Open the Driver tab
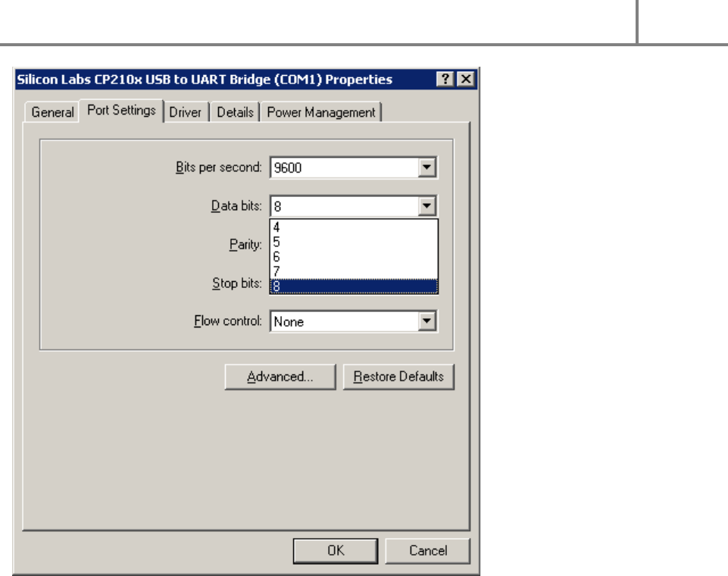Viewport: 728px width, 576px height. 186,112
